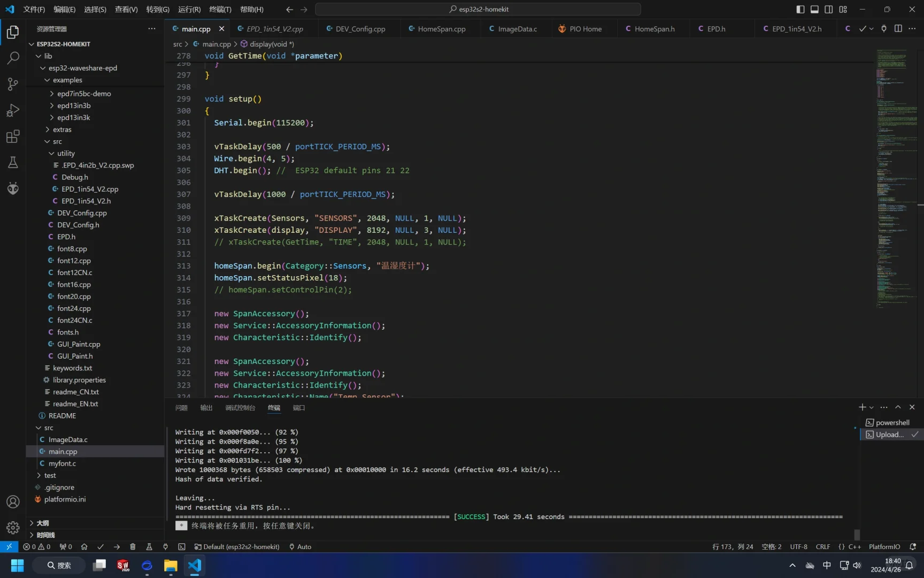Click PlatformIO Test flask icon in status bar
Screen dimensions: 924x578
149,547
